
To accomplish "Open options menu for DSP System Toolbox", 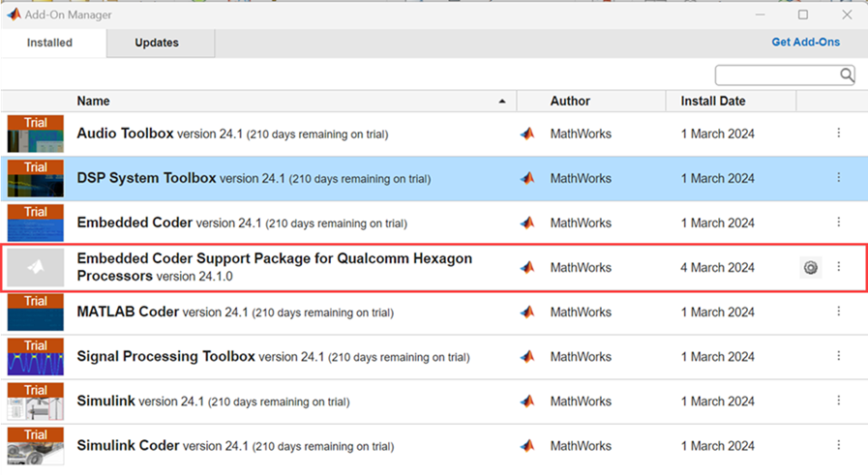I will pos(839,178).
